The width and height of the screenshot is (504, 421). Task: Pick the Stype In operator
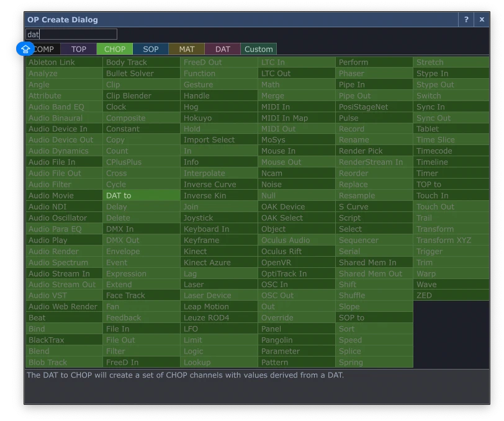click(451, 73)
